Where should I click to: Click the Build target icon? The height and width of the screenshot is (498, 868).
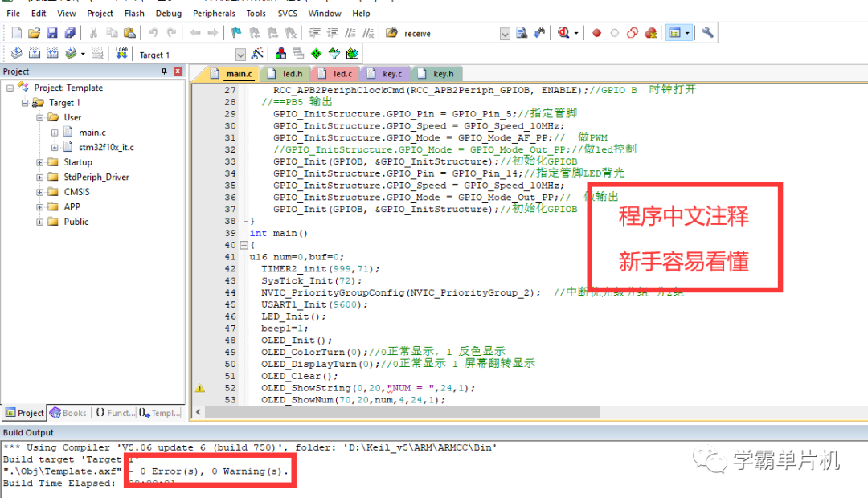click(x=35, y=54)
